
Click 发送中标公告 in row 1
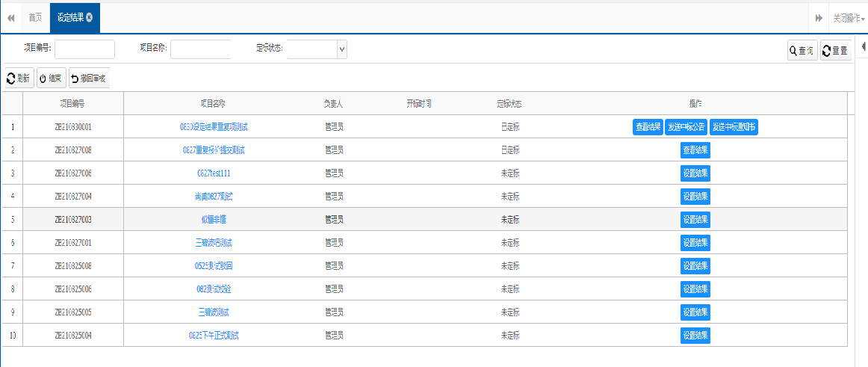[x=686, y=127]
